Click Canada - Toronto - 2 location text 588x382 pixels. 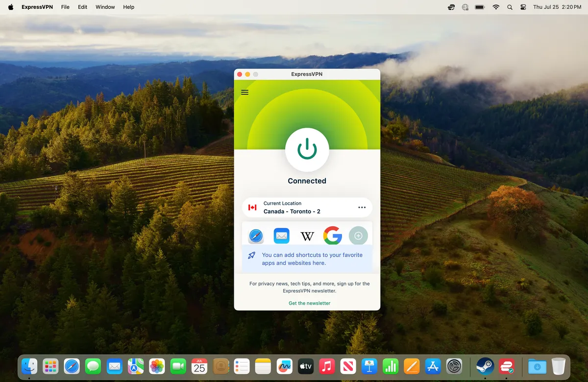(292, 212)
